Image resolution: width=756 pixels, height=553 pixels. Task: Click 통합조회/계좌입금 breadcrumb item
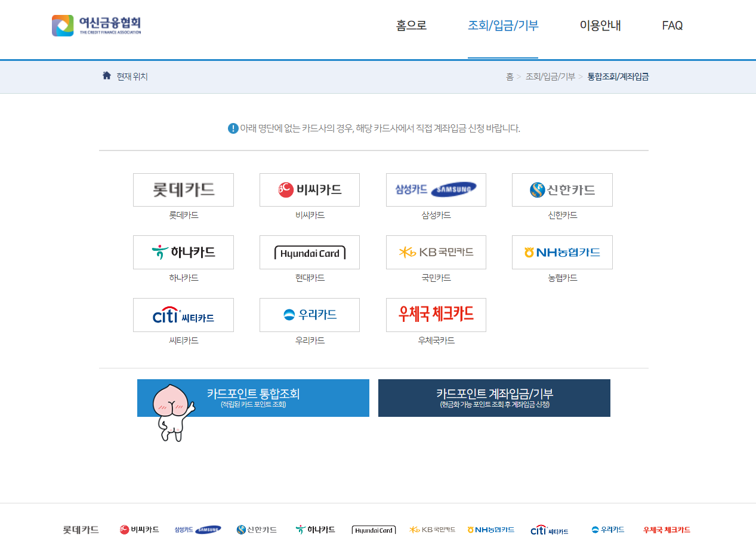[618, 76]
